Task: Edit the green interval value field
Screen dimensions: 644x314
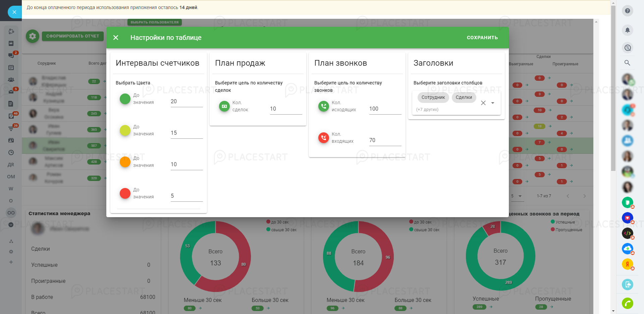Action: click(186, 102)
